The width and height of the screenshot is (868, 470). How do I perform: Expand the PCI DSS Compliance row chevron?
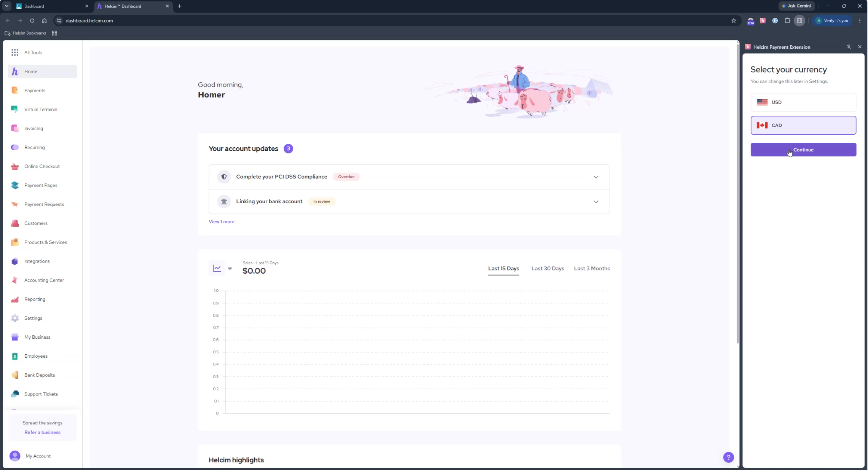point(596,177)
